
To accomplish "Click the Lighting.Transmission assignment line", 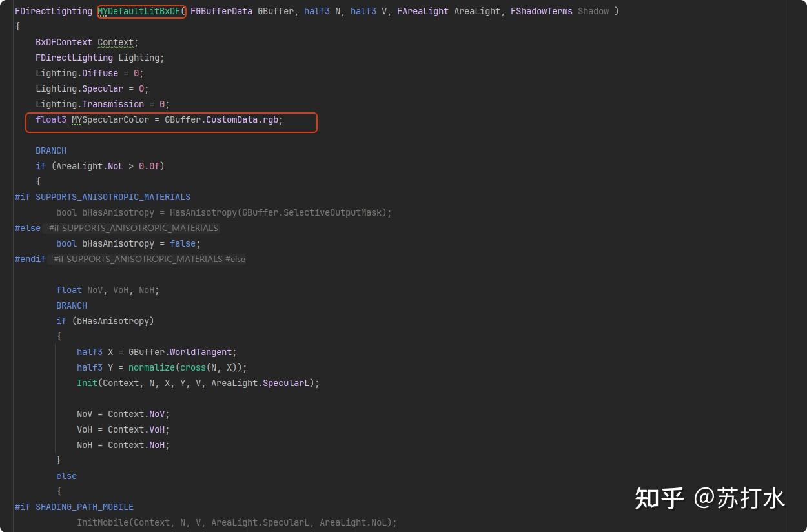I will 103,104.
